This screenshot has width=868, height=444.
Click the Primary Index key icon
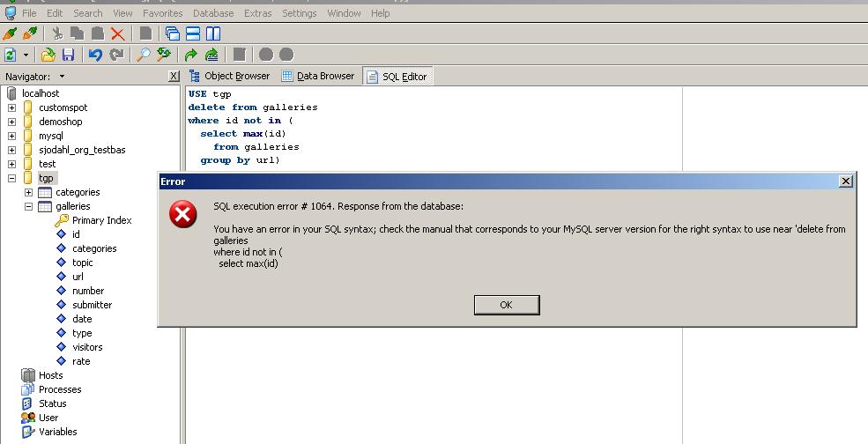click(62, 220)
